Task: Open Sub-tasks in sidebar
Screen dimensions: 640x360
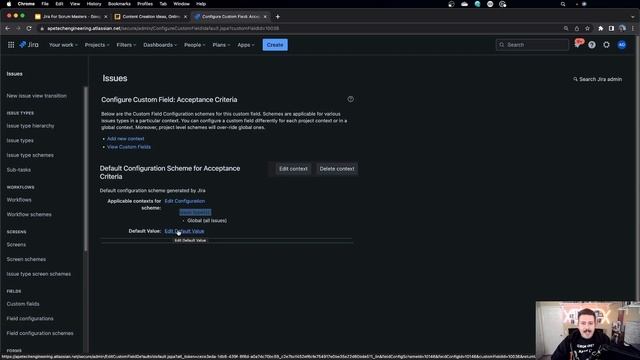Action: (x=18, y=170)
